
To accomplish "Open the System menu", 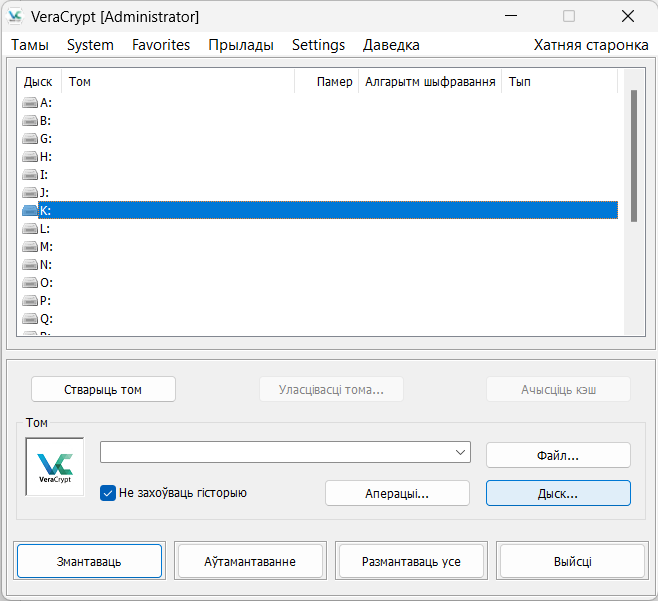I will point(90,45).
